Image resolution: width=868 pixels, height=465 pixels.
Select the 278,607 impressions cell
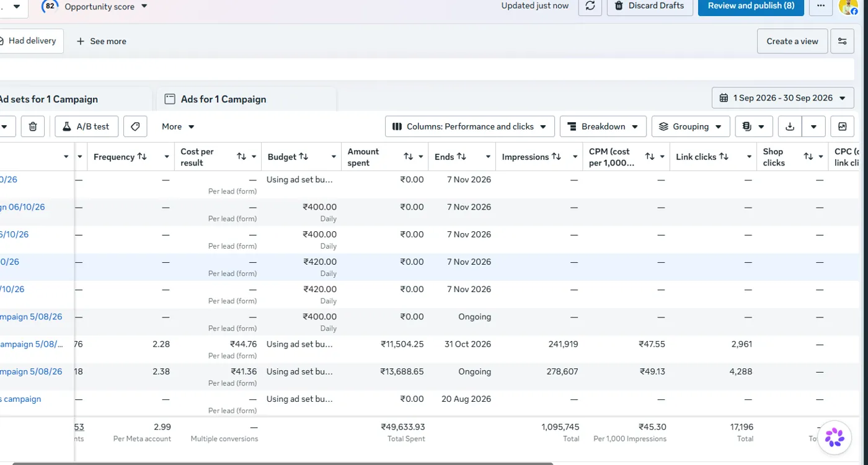pos(560,371)
